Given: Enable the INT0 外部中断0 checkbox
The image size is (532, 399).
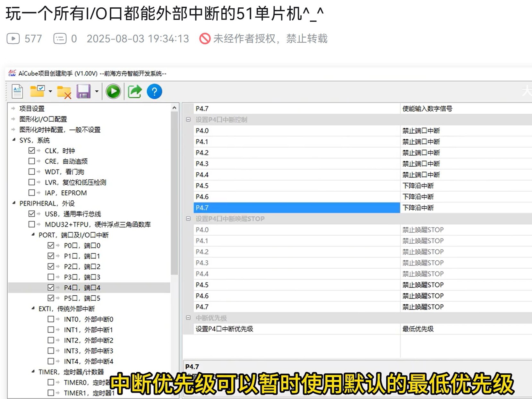Looking at the screenshot, I should click(50, 319).
